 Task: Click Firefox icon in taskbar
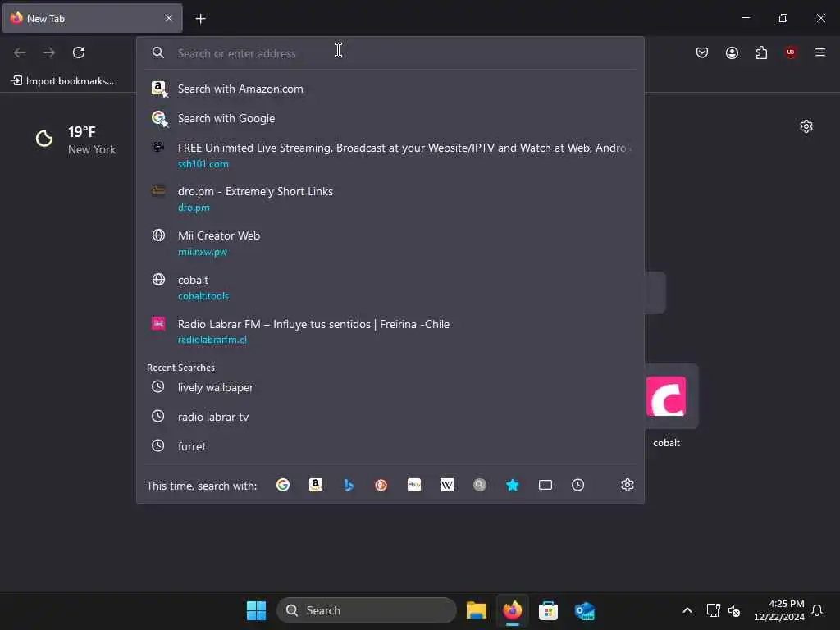pyautogui.click(x=512, y=610)
